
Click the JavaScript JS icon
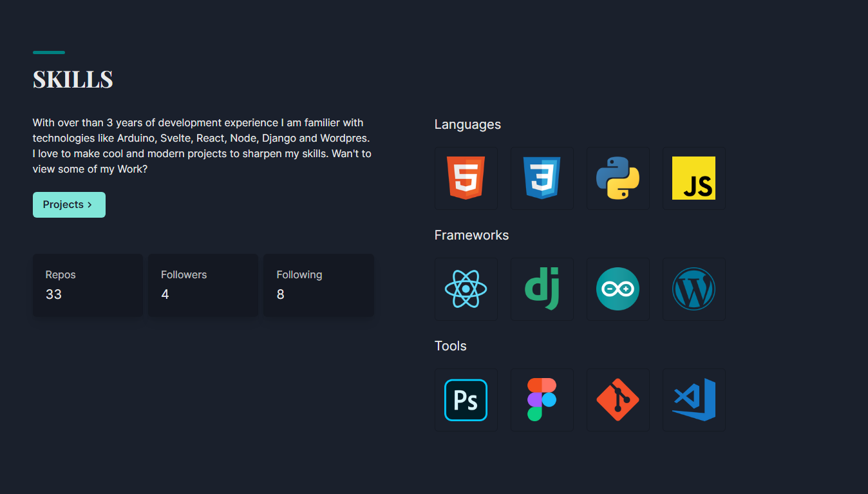pyautogui.click(x=694, y=178)
